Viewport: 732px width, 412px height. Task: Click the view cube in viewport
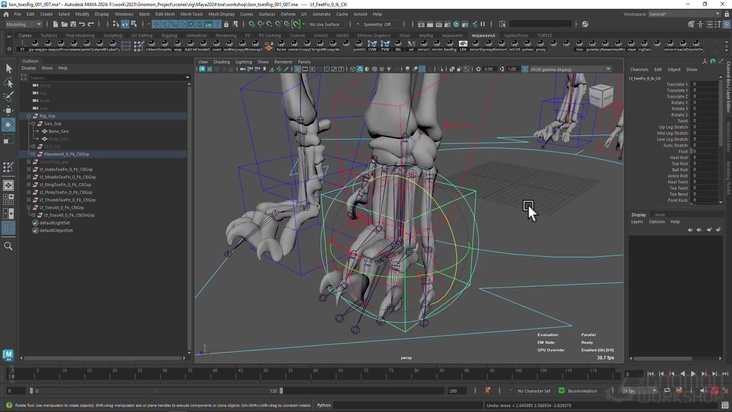(601, 96)
